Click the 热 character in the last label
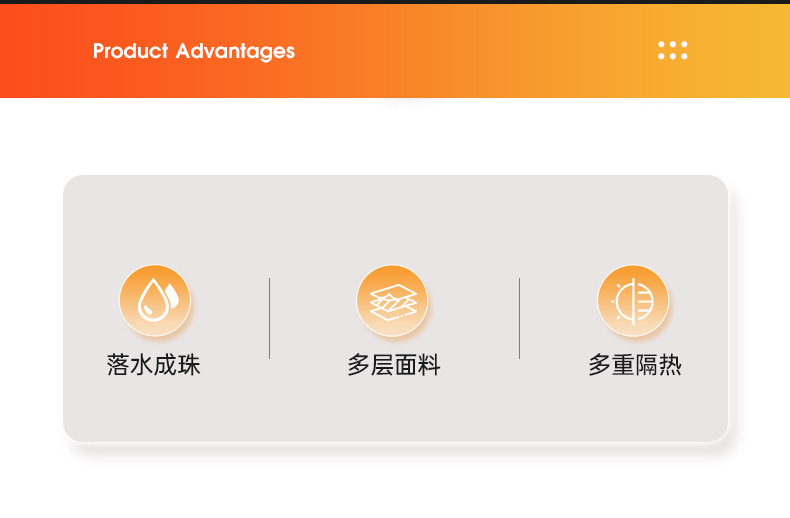 [671, 364]
